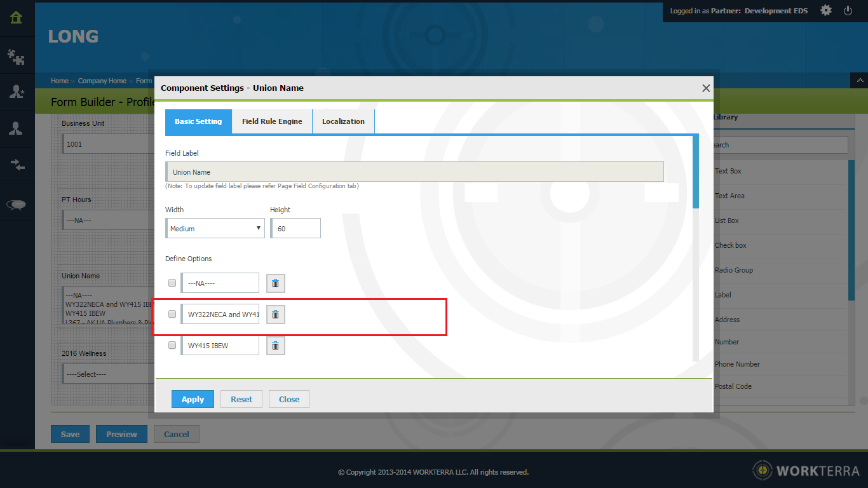Viewport: 868px width, 488px height.
Task: Click the Reset button in dialog
Action: coord(241,399)
